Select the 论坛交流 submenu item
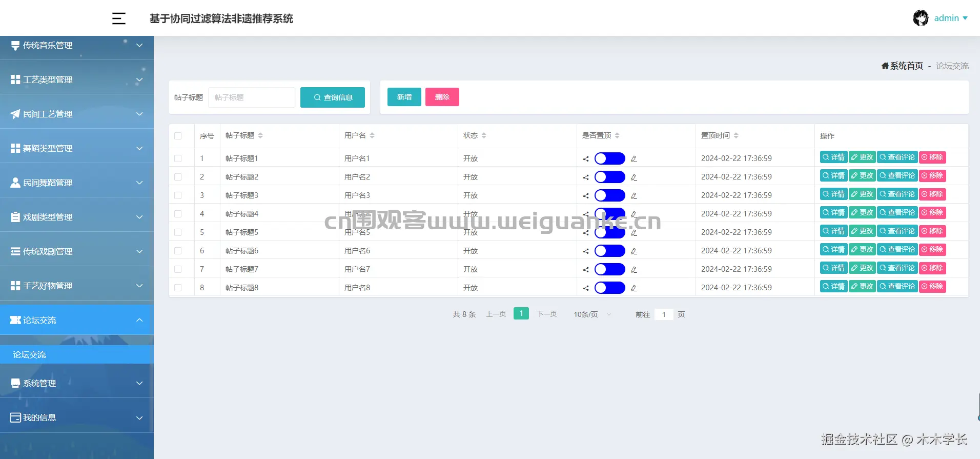Screen dimensions: 980x459 pyautogui.click(x=77, y=354)
